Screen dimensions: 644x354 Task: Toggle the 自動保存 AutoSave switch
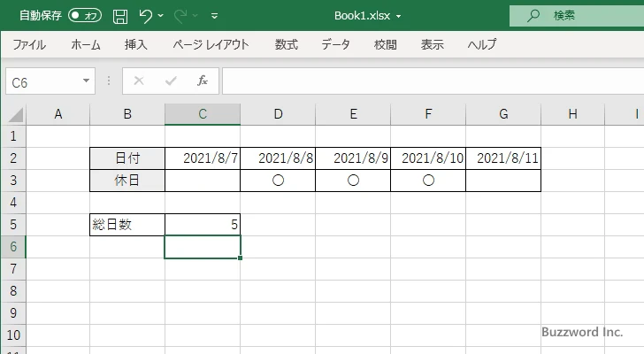click(85, 16)
